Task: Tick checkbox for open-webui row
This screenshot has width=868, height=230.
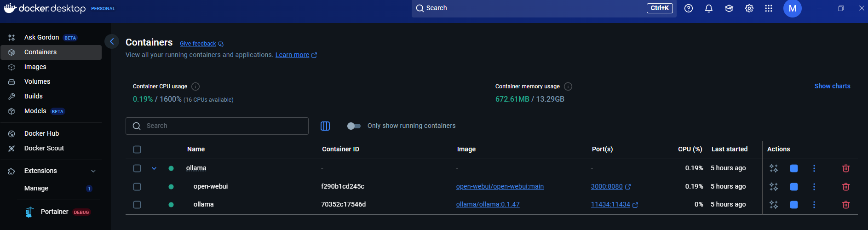Action: point(137,187)
